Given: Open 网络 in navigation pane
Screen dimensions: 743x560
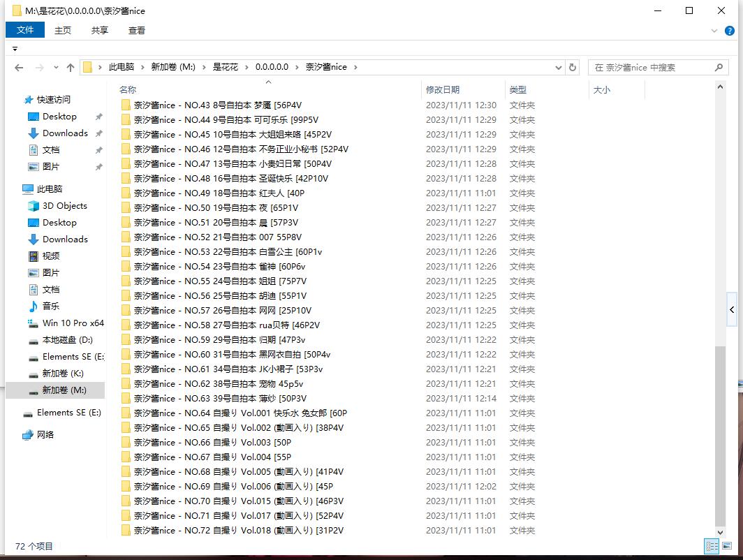Looking at the screenshot, I should (x=45, y=434).
